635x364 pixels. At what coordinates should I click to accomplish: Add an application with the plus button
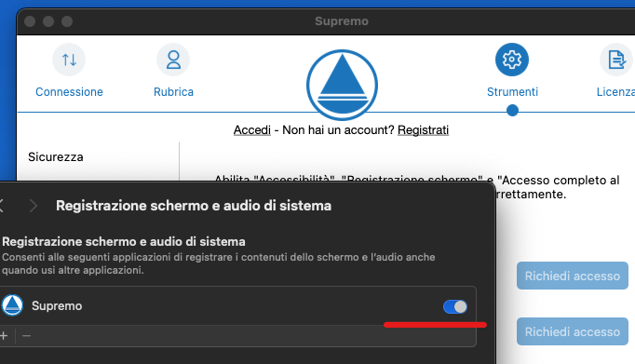[x=4, y=336]
